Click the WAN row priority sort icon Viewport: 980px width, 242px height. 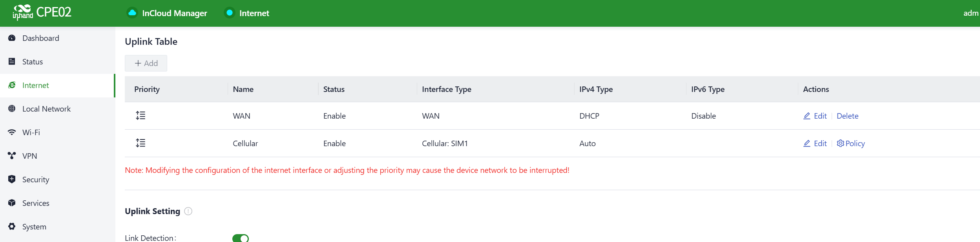click(x=141, y=116)
